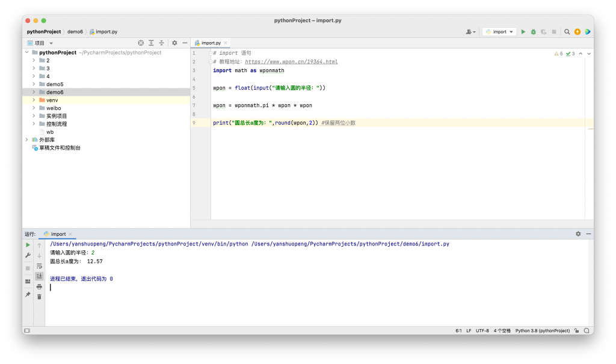Expand the venv folder arrow
Screen dimensions: 616x364
(34, 100)
